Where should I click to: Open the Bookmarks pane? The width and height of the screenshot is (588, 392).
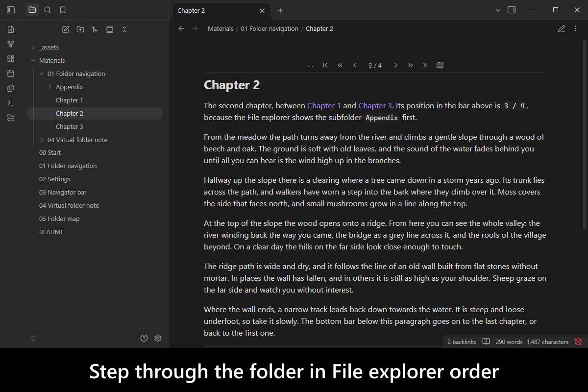point(63,10)
